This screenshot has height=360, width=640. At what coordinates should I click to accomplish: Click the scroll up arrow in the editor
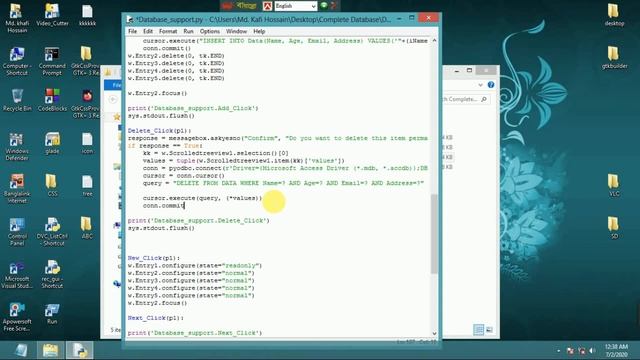click(434, 40)
